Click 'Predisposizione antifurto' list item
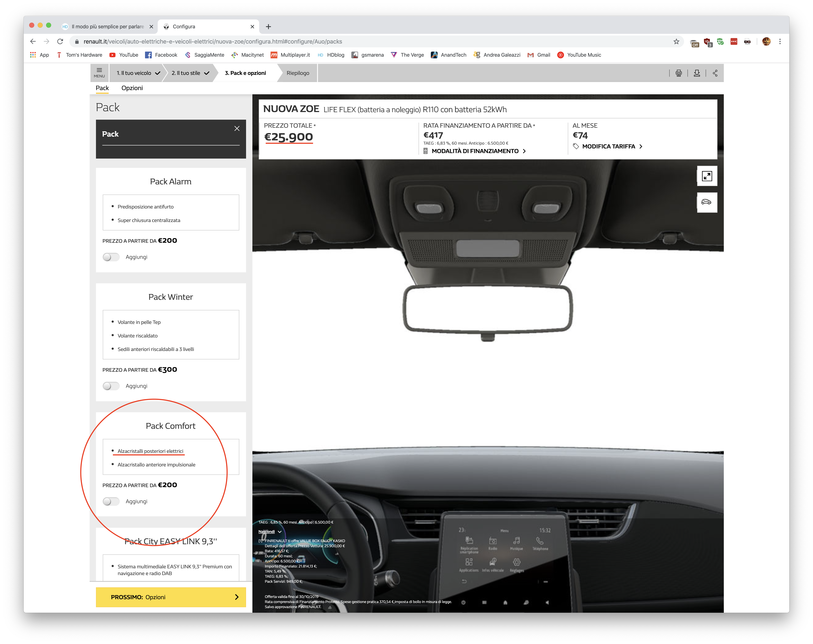Image resolution: width=813 pixels, height=644 pixels. [x=145, y=207]
